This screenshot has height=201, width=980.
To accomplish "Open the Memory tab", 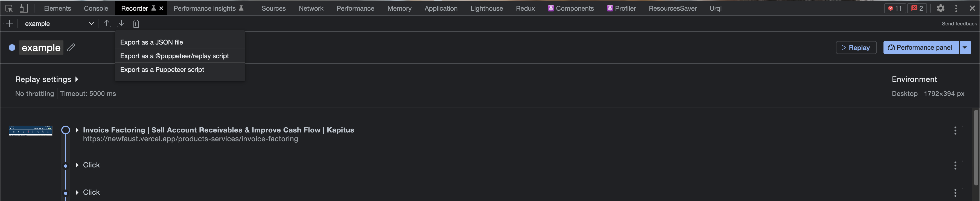I will [399, 8].
